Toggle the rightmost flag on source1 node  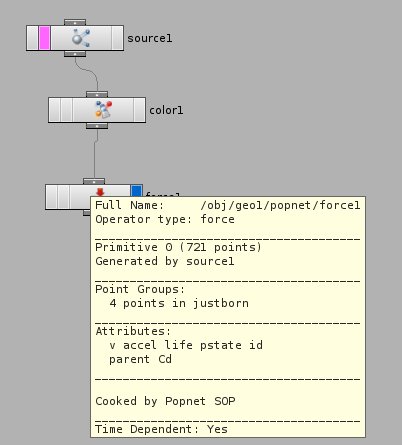click(118, 38)
